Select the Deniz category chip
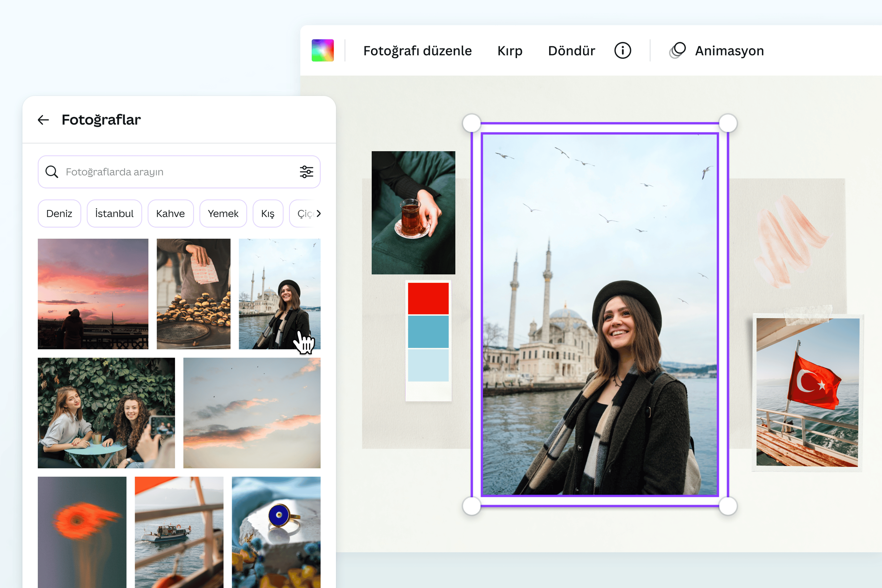 click(x=59, y=213)
